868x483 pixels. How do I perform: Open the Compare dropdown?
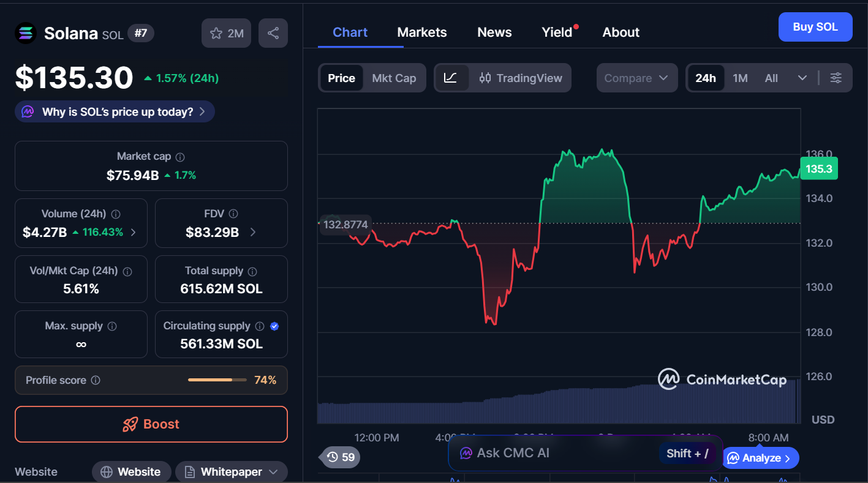[637, 78]
